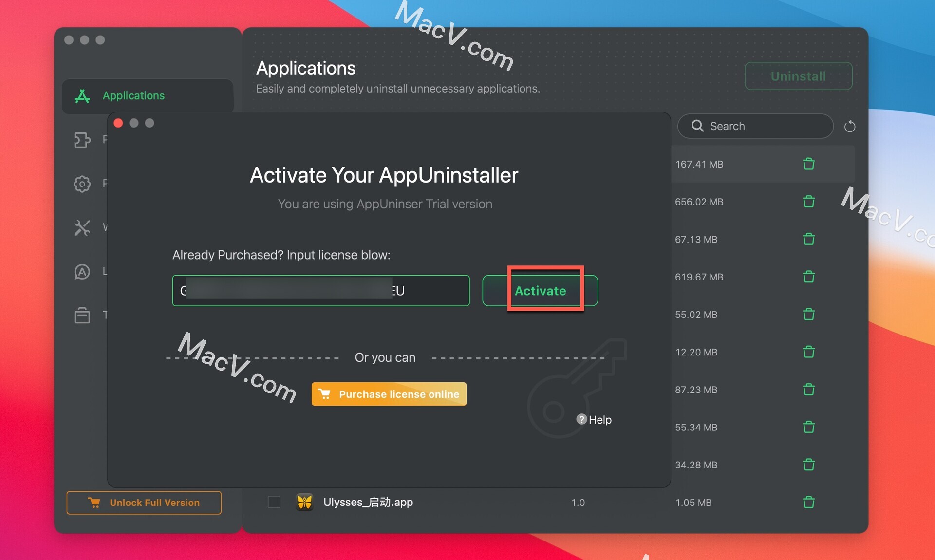This screenshot has height=560, width=935.
Task: Click the question mark Help icon
Action: point(581,419)
